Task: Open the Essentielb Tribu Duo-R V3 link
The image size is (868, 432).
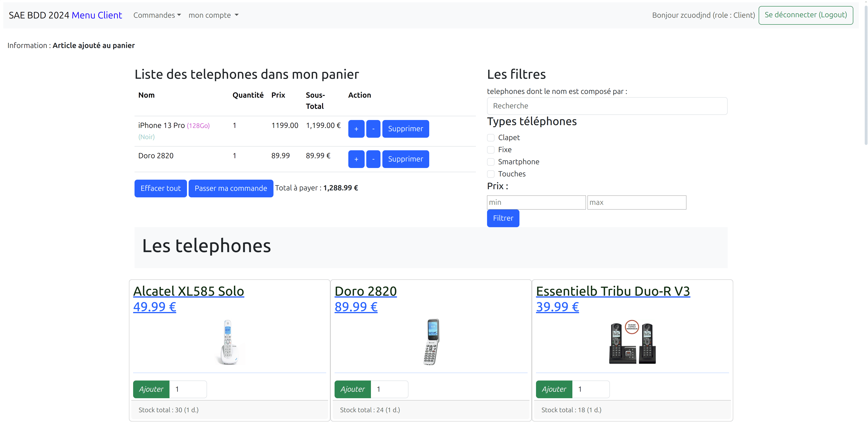Action: point(612,291)
